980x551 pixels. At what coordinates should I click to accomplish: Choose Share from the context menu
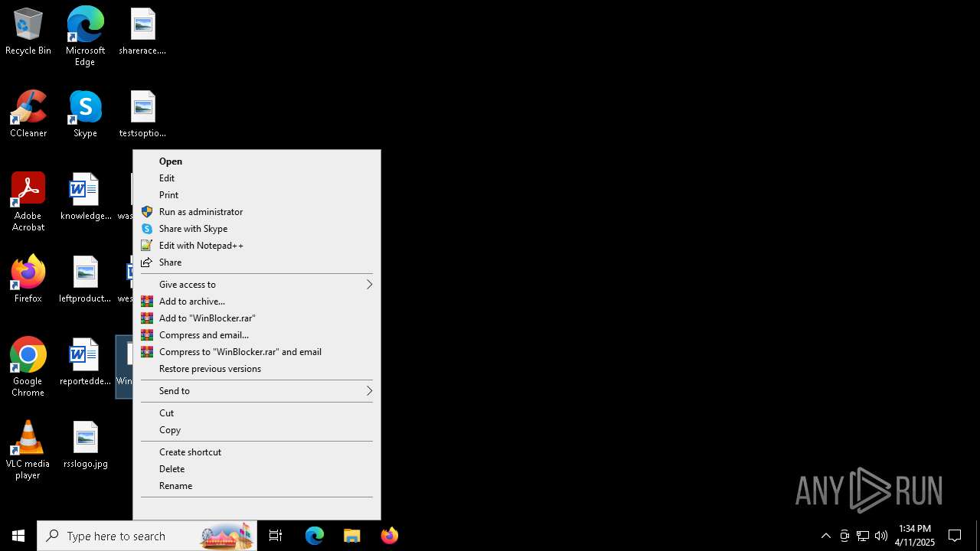[256, 262]
